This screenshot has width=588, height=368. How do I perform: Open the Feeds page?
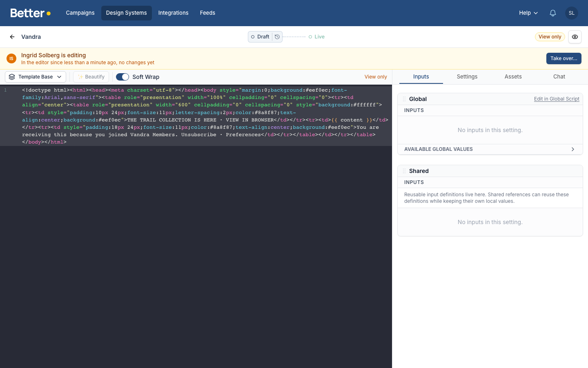tap(207, 13)
